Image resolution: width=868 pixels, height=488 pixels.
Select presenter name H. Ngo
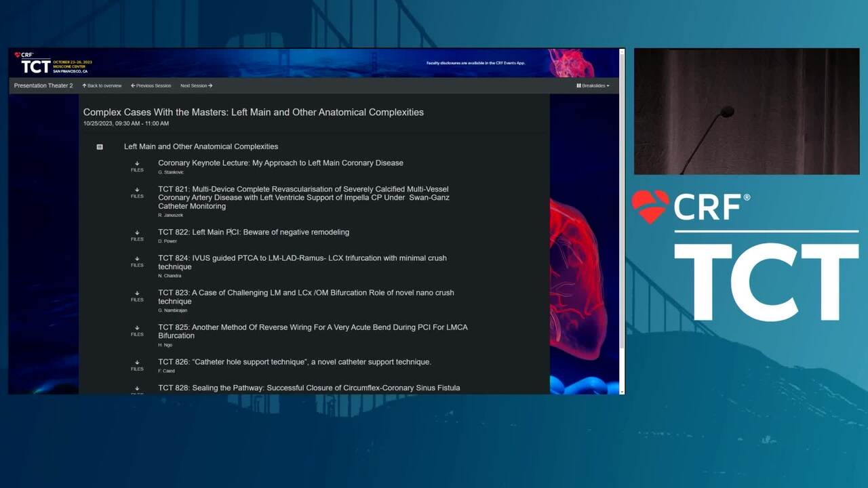click(x=165, y=345)
